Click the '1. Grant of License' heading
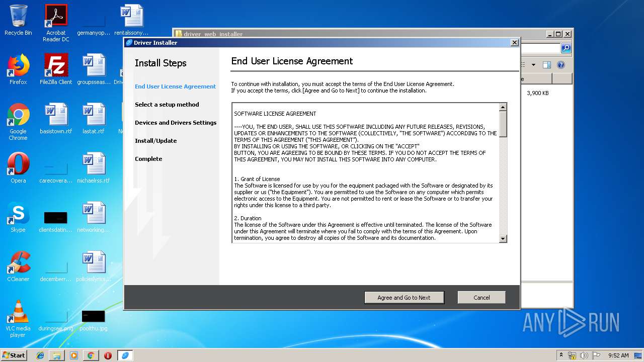This screenshot has width=644, height=362. click(x=257, y=179)
